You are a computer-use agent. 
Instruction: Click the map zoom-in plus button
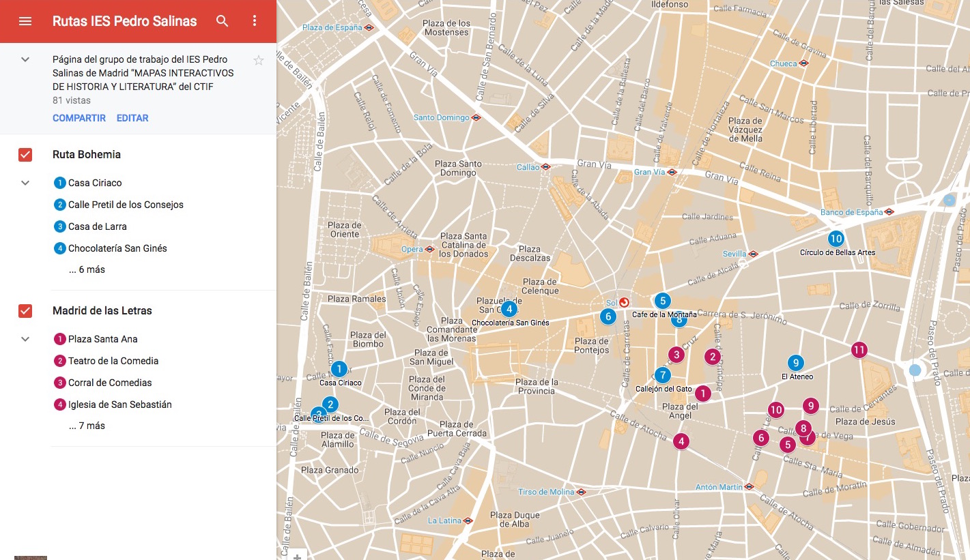click(x=297, y=557)
